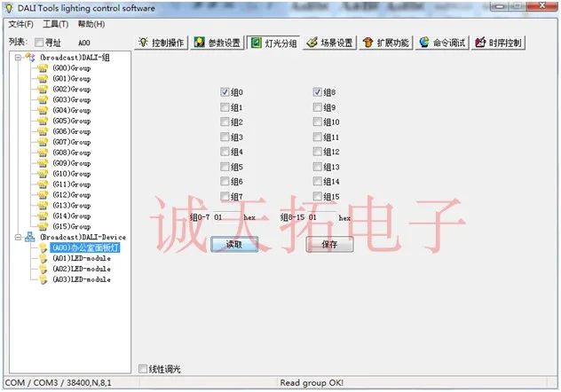Click the G05 group bulb icon
This screenshot has width=561, height=392.
click(x=43, y=121)
